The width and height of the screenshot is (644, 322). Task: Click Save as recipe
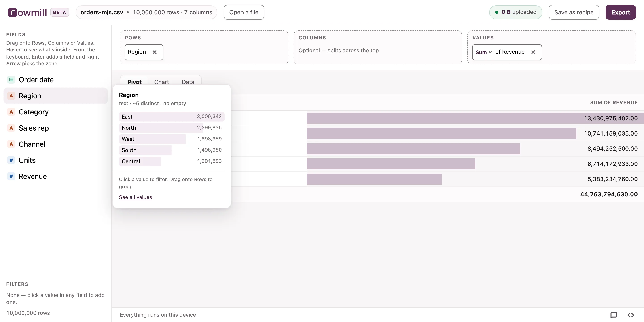pos(574,12)
